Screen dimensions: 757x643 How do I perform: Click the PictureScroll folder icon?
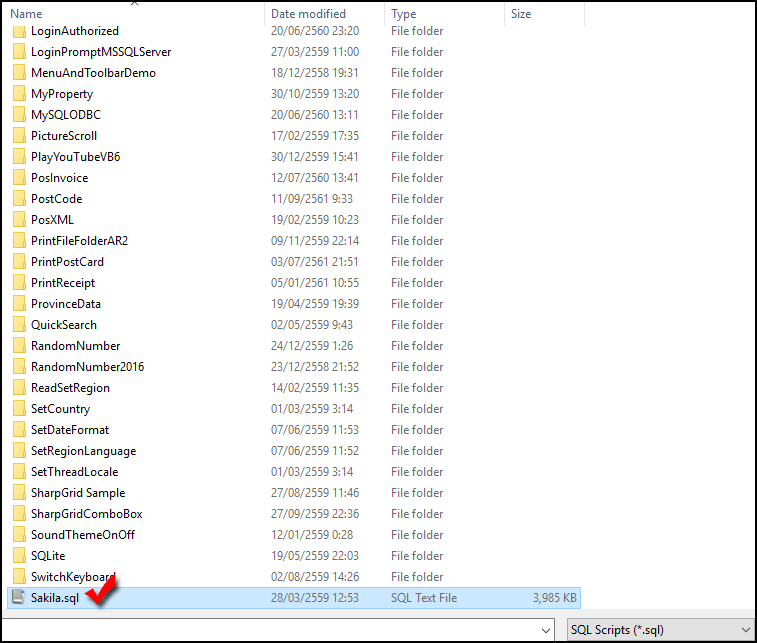coord(19,136)
